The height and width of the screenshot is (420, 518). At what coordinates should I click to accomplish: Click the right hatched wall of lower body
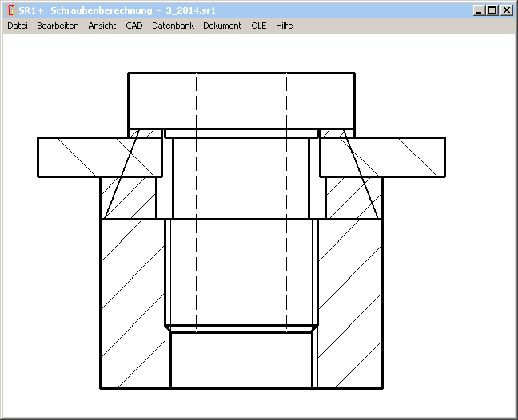click(350, 303)
